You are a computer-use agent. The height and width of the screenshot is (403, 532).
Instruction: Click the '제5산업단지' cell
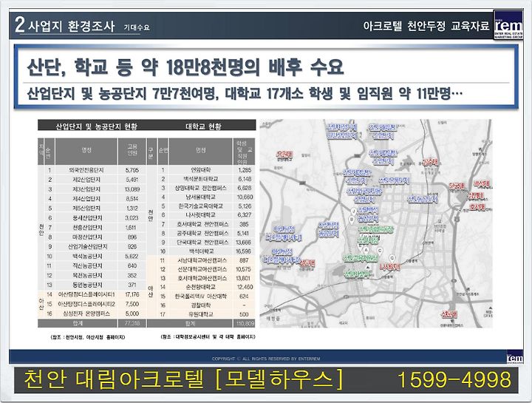coord(86,208)
